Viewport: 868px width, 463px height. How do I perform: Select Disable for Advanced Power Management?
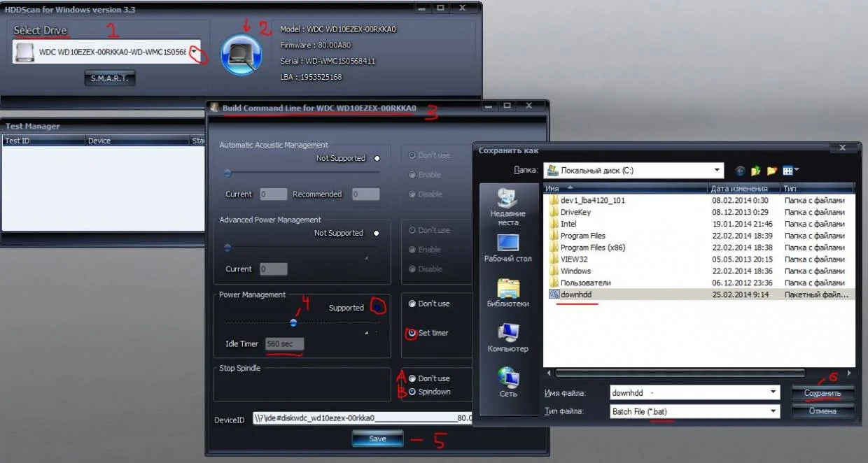pos(412,269)
